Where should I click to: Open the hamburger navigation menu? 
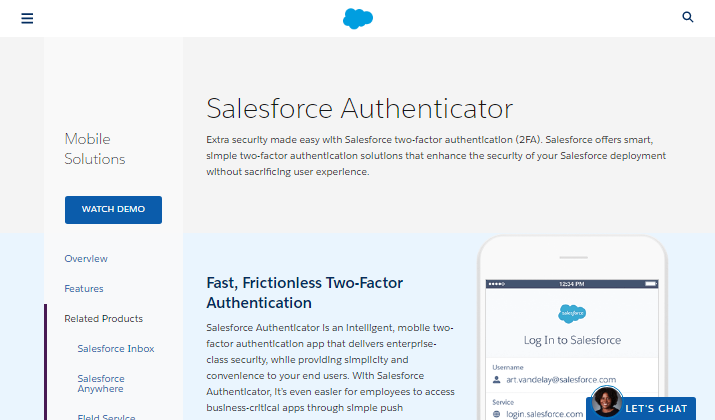[27, 18]
